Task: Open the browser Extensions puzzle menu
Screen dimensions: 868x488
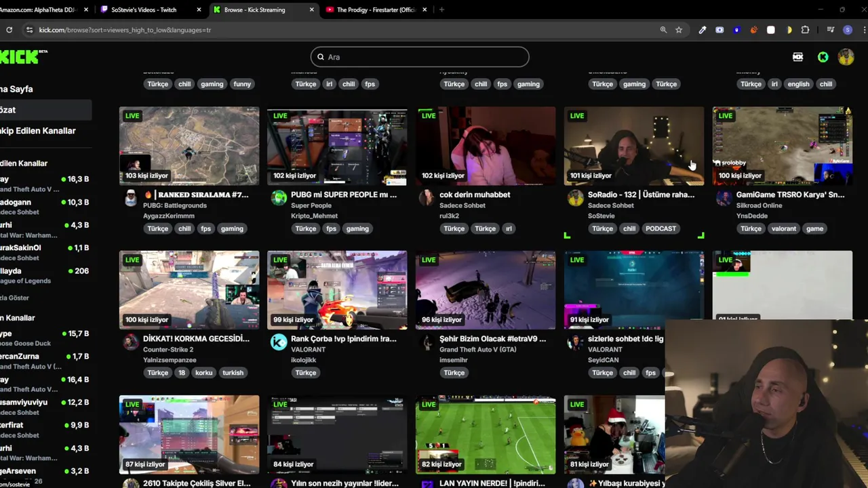Action: pos(806,30)
